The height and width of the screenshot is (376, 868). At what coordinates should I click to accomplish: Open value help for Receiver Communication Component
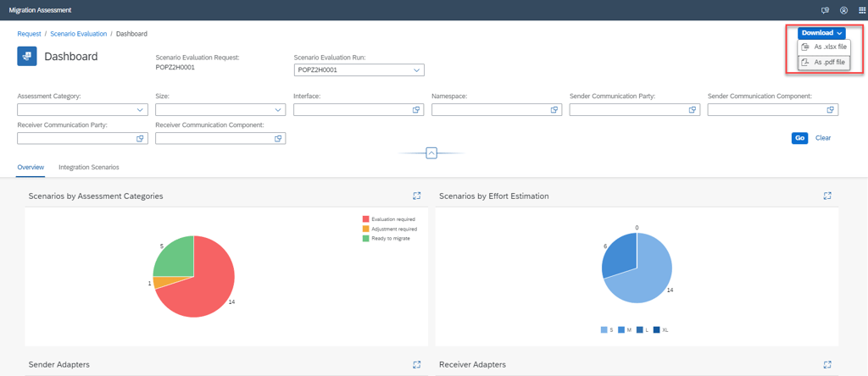click(278, 139)
